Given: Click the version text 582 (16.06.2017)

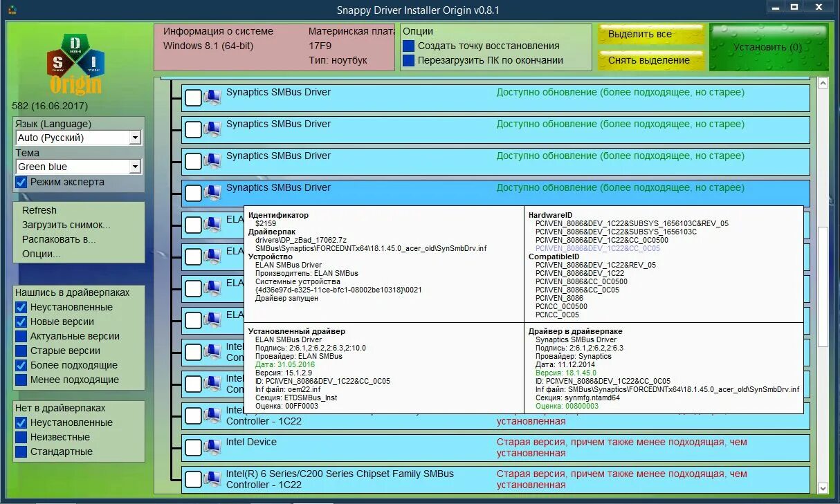Looking at the screenshot, I should pyautogui.click(x=50, y=106).
